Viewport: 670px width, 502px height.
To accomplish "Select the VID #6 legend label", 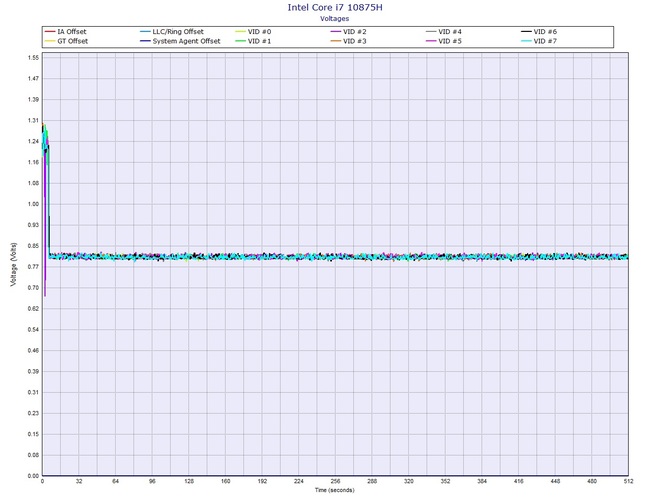I will tap(545, 32).
